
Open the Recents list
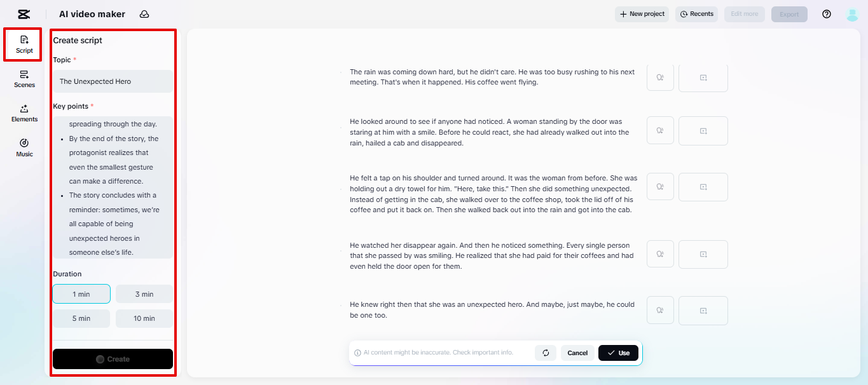pos(696,14)
